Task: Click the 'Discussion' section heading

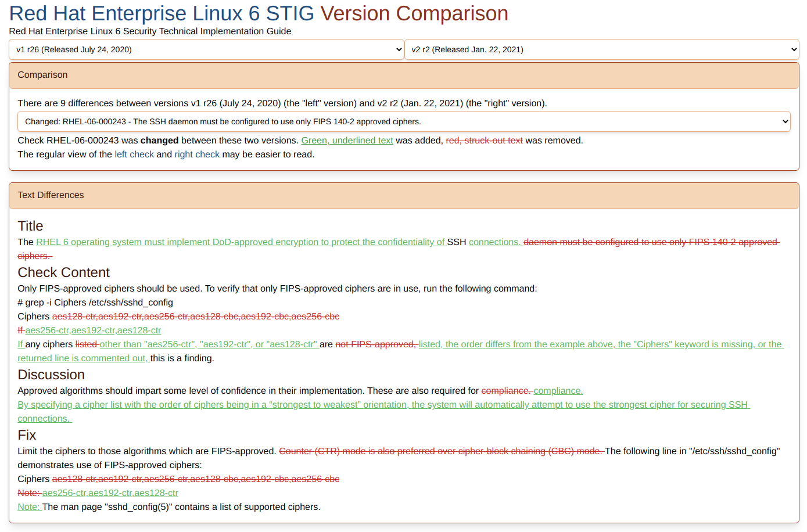Action: tap(51, 375)
